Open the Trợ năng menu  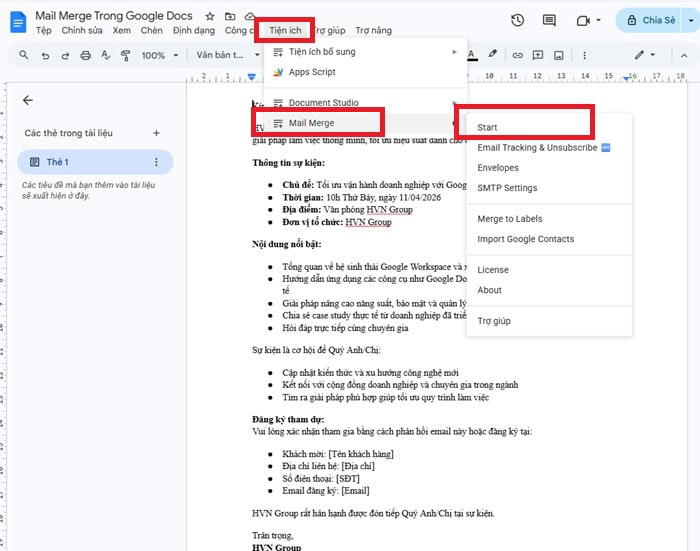coord(374,30)
